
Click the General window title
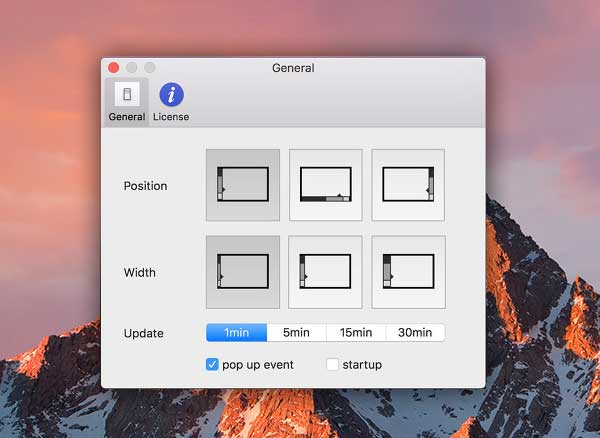[293, 68]
